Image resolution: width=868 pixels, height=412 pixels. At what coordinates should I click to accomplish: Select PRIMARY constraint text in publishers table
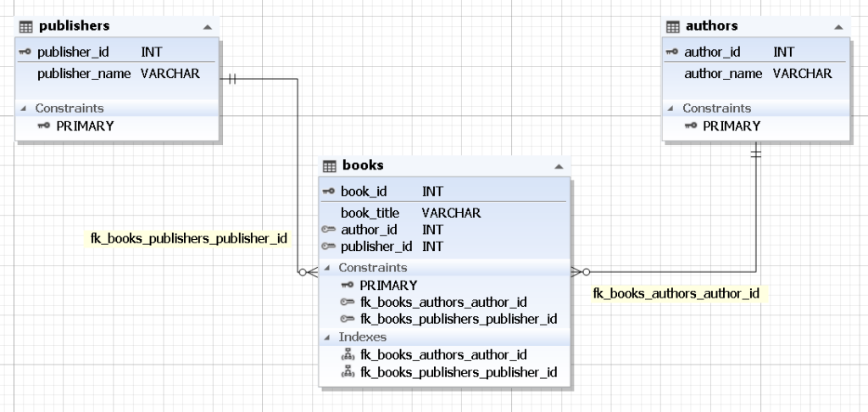(86, 126)
